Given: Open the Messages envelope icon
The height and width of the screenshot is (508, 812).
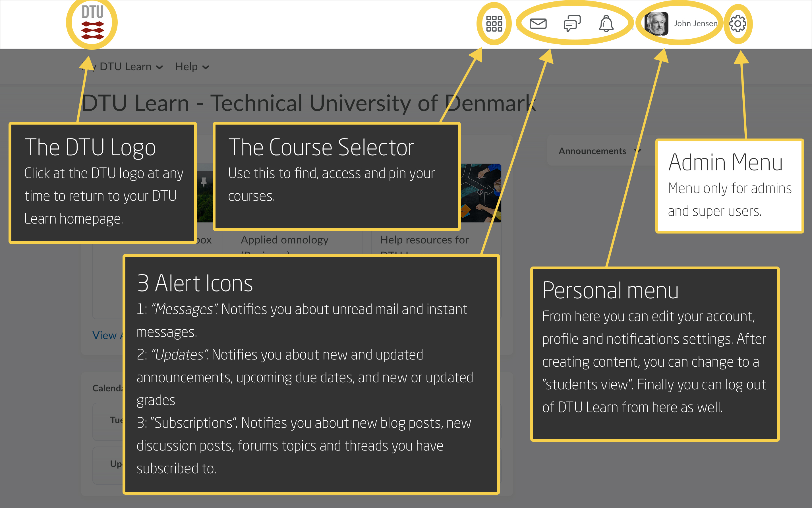Looking at the screenshot, I should pos(538,24).
